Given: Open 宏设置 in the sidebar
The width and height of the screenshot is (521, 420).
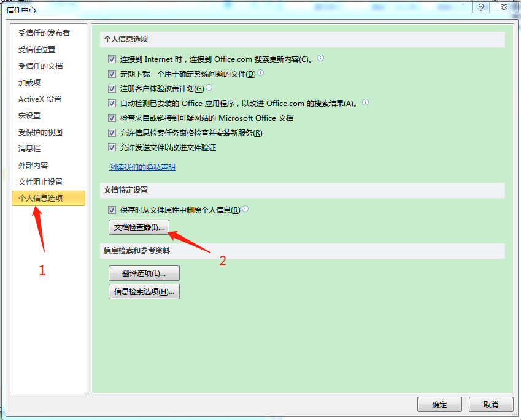Looking at the screenshot, I should tap(29, 116).
